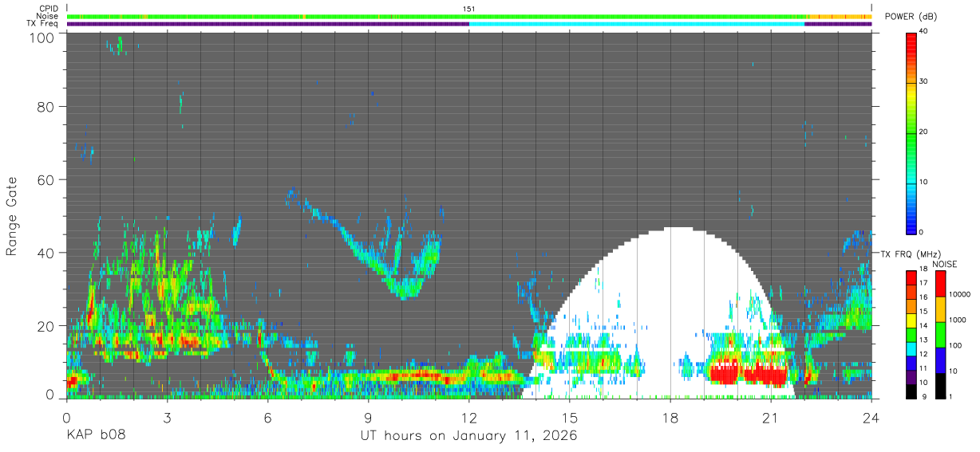Pick the orange NOISE legend swatch
Screen dimensions: 980x452
[941, 309]
